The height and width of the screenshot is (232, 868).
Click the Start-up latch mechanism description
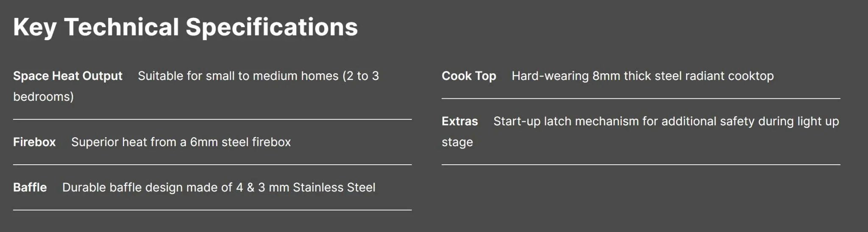(x=666, y=122)
